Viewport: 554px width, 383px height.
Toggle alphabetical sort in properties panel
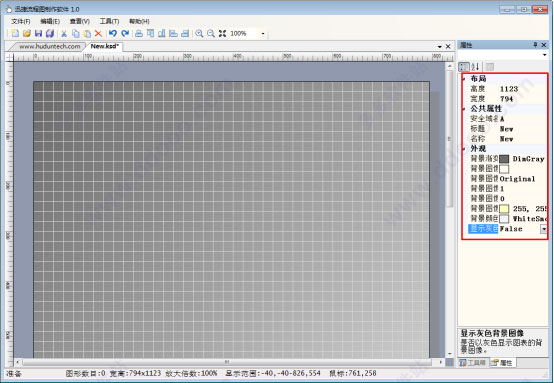(475, 66)
